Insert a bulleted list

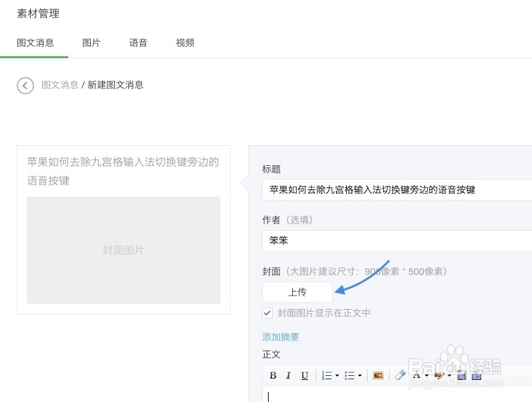350,375
